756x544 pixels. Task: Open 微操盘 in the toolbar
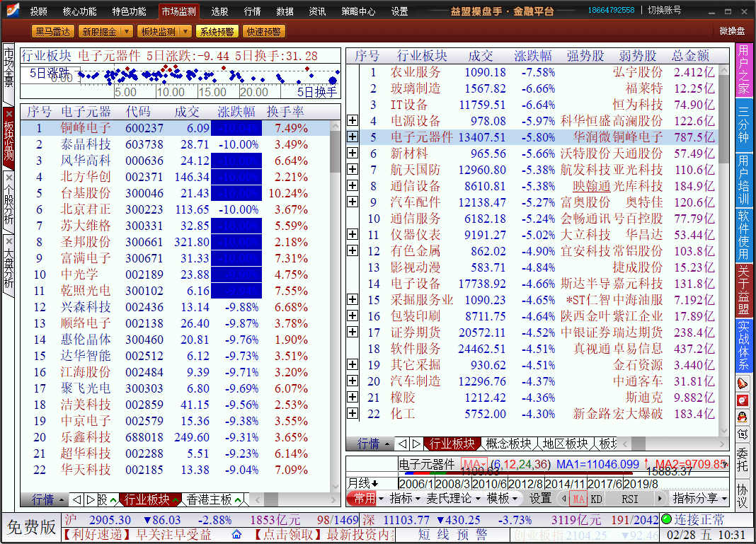tap(733, 31)
